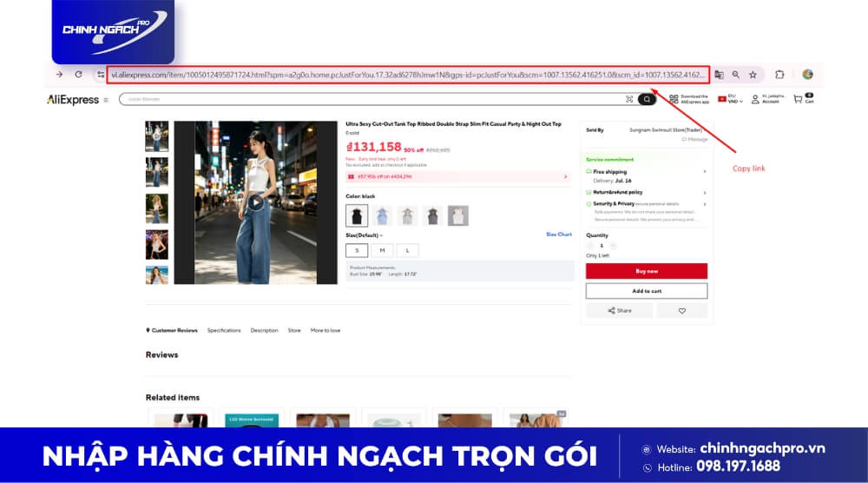Click the browser forward arrow
The image size is (868, 483).
pos(59,74)
